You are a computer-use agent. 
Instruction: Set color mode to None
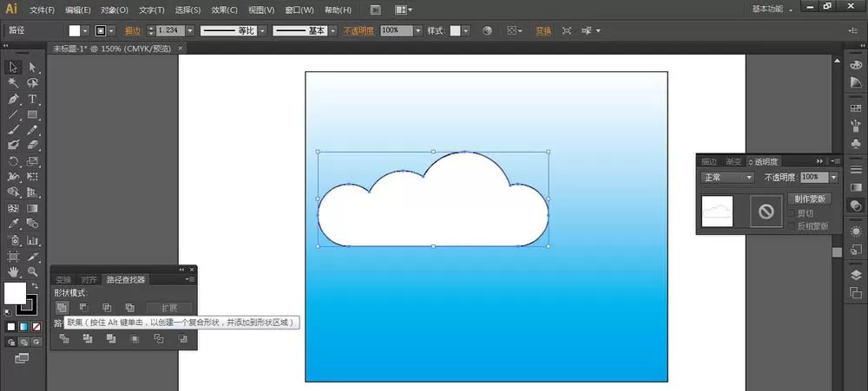pos(36,327)
